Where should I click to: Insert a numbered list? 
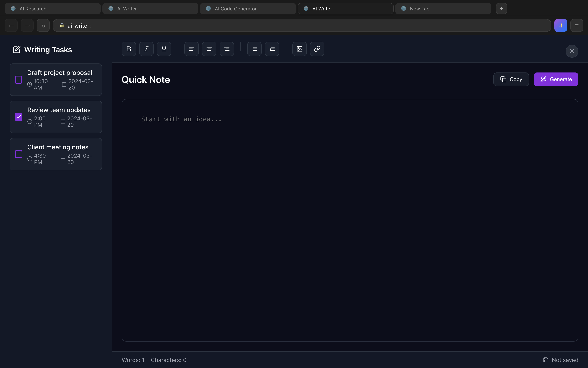(x=272, y=49)
